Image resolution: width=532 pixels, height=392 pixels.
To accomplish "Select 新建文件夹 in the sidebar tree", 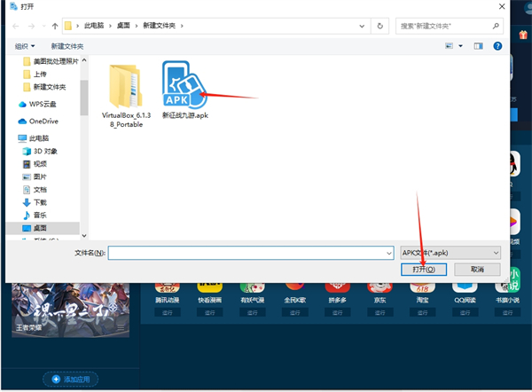I will point(45,87).
